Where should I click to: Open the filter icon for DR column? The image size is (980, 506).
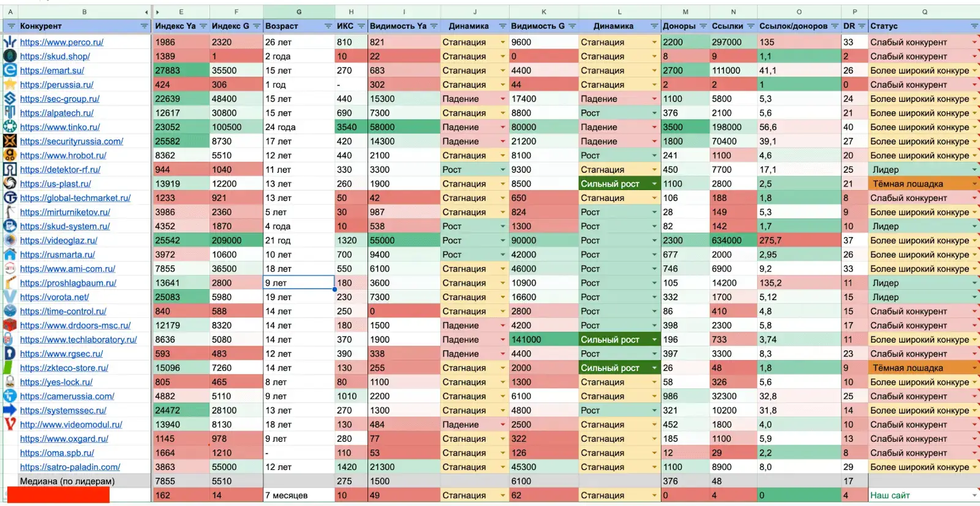pos(861,26)
